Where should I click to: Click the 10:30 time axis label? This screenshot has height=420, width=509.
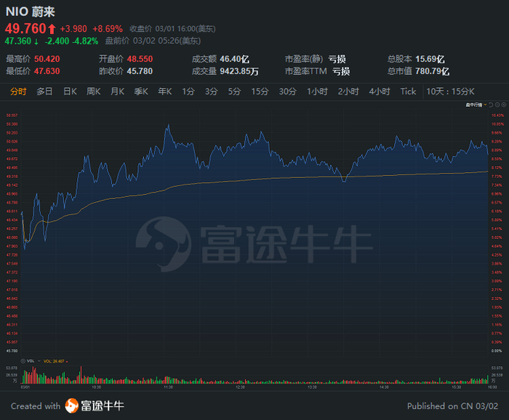click(x=97, y=387)
